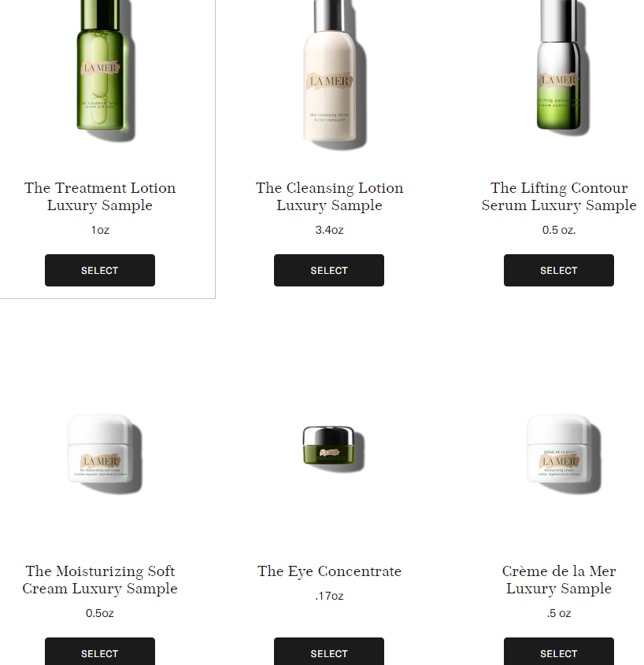Click the Lifting Contour Serum bottle image
Image resolution: width=644 pixels, height=665 pixels.
pos(561,68)
